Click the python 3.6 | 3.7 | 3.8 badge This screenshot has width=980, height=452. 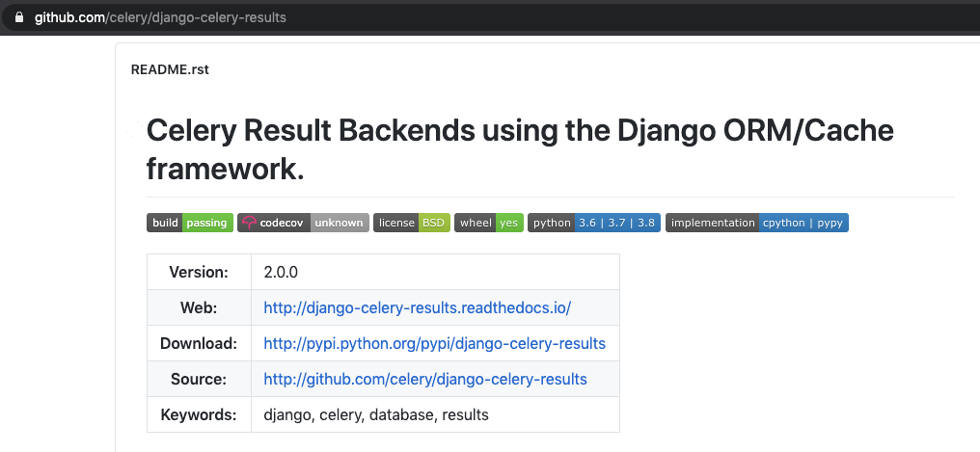593,223
